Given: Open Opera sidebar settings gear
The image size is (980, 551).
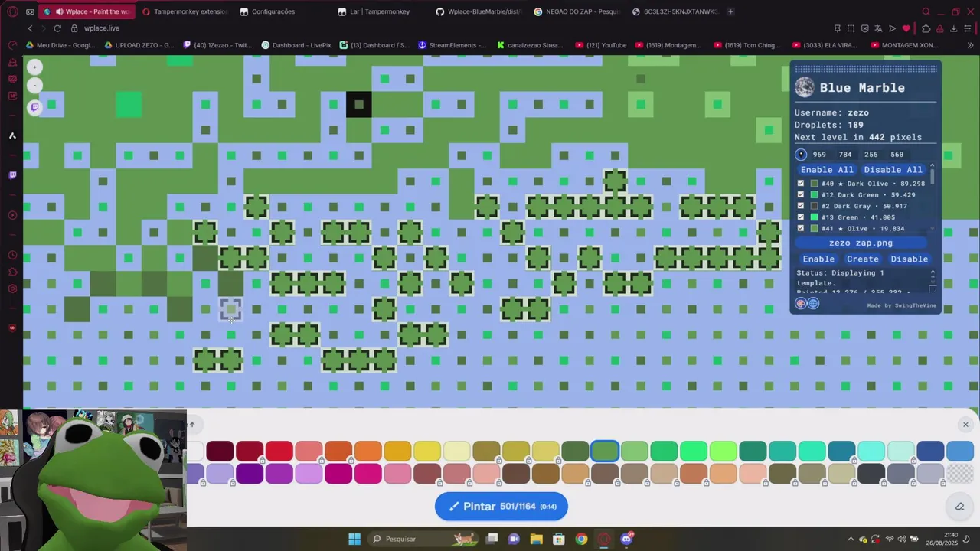Looking at the screenshot, I should [x=12, y=289].
